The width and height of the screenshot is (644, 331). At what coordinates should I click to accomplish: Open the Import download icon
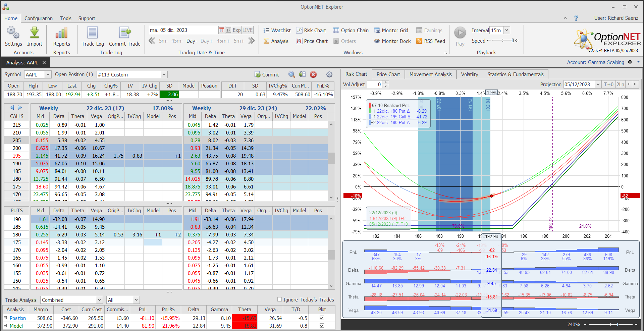click(34, 33)
